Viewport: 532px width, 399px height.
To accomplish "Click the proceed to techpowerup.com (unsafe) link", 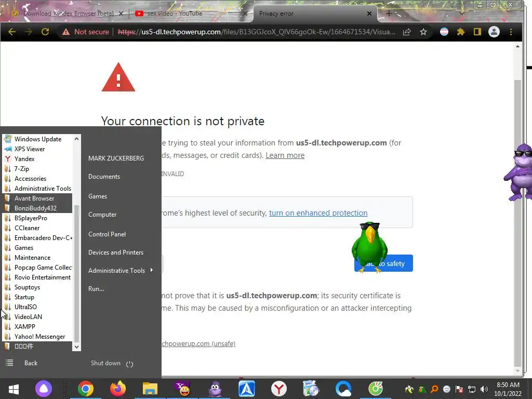I will [198, 344].
